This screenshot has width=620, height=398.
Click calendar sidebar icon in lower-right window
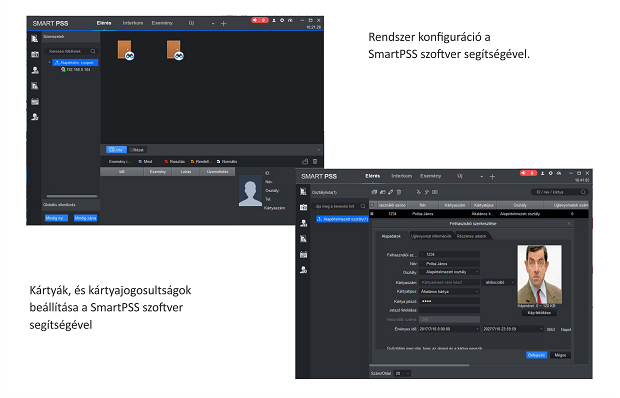tap(303, 255)
